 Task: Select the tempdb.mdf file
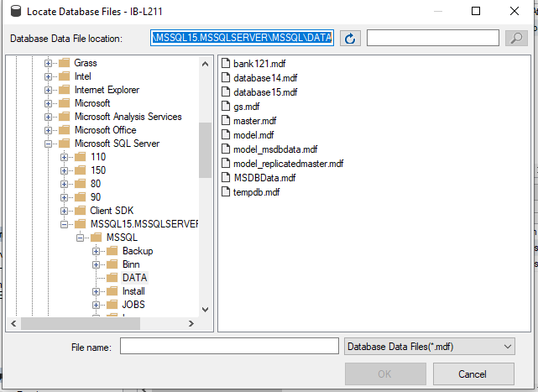click(254, 192)
